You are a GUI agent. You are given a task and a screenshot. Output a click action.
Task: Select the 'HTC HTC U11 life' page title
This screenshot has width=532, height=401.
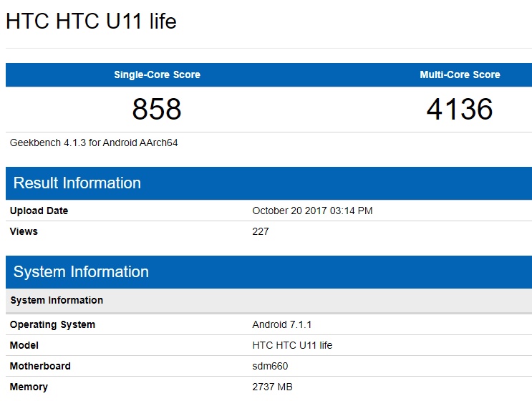pyautogui.click(x=91, y=21)
